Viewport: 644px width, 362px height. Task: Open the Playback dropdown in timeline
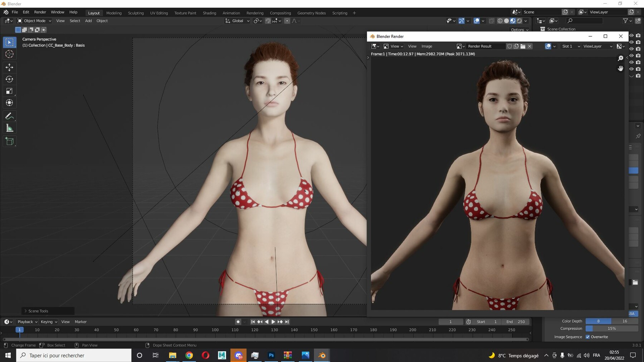27,322
